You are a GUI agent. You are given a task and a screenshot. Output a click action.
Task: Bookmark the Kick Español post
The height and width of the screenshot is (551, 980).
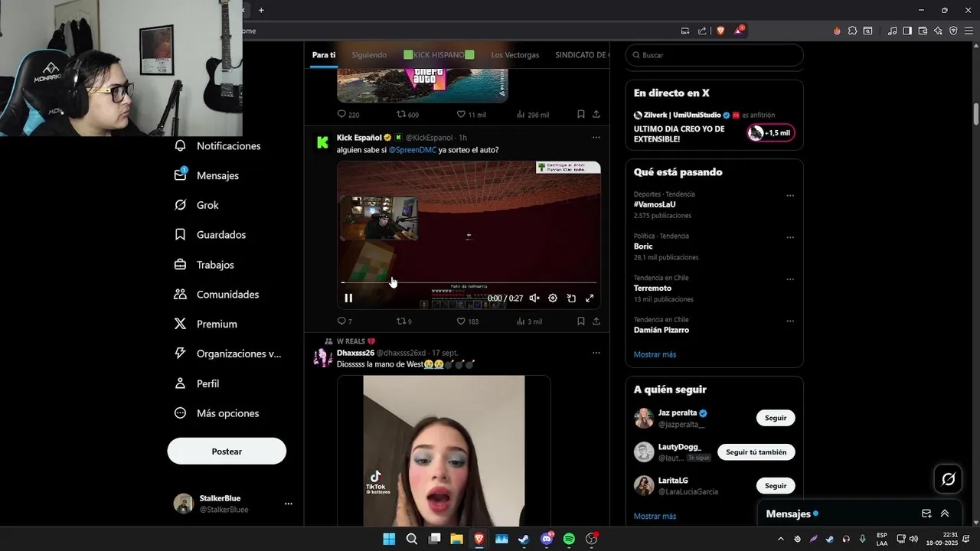click(x=581, y=321)
